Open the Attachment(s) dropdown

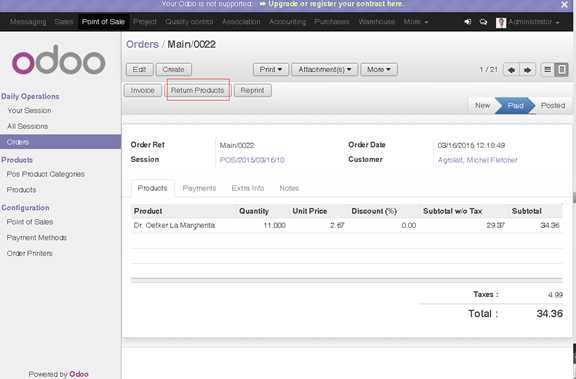coord(325,69)
